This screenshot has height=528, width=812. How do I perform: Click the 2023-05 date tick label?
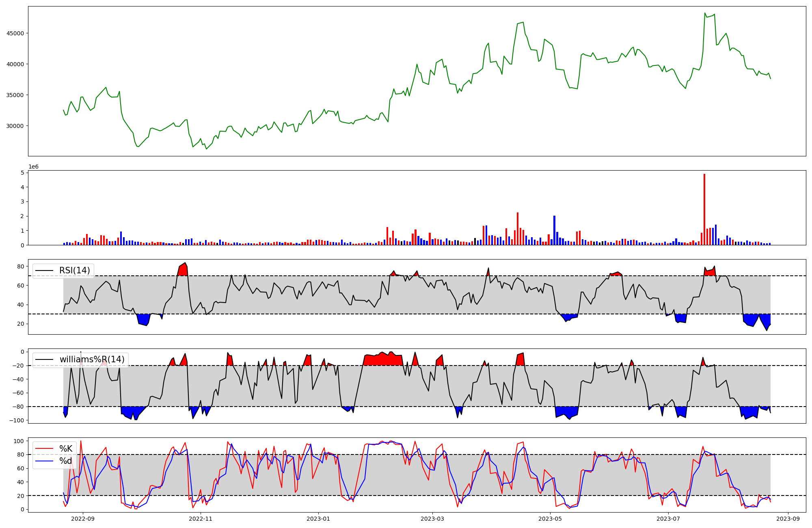click(x=550, y=519)
